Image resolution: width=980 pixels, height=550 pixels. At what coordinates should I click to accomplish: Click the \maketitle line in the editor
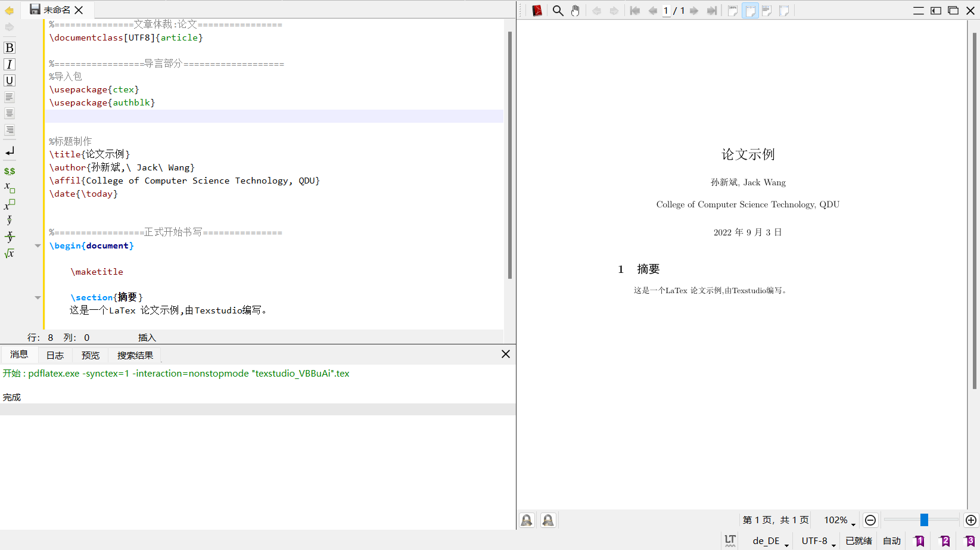97,272
